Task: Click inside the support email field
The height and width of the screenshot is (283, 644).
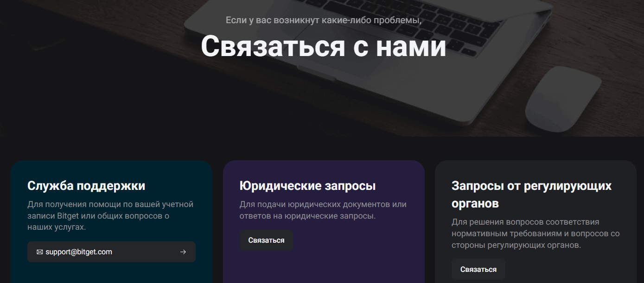Action: tap(111, 252)
